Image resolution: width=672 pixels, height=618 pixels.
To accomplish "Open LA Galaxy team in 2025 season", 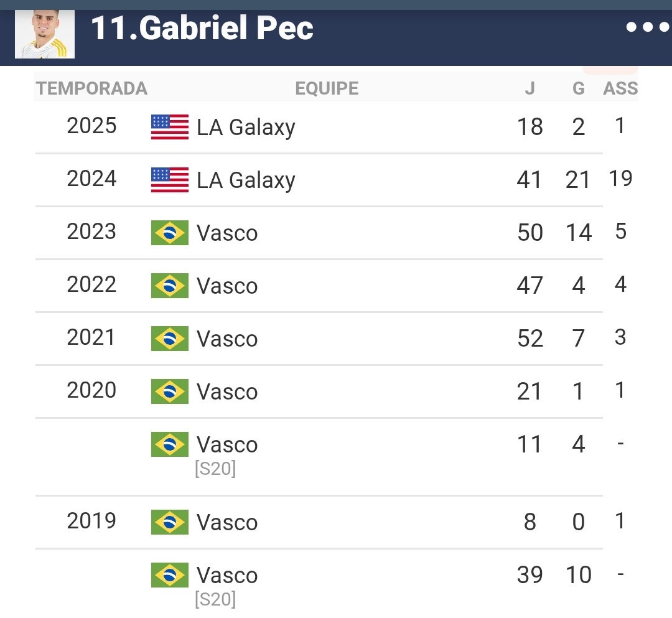I will [246, 128].
